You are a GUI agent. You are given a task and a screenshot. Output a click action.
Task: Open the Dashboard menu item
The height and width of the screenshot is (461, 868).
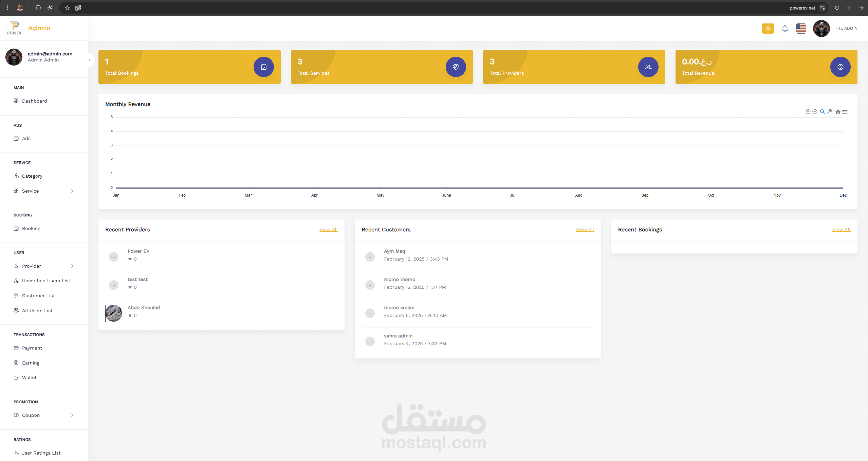pyautogui.click(x=34, y=101)
